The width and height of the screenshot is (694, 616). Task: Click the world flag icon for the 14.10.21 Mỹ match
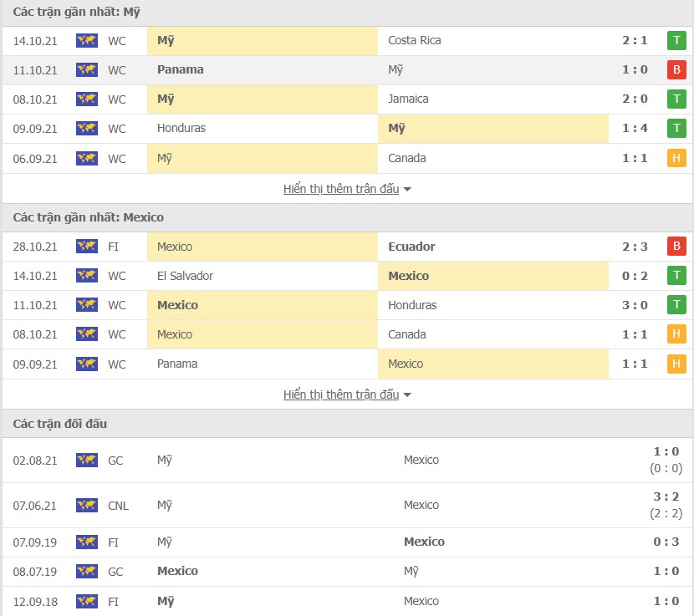point(87,41)
